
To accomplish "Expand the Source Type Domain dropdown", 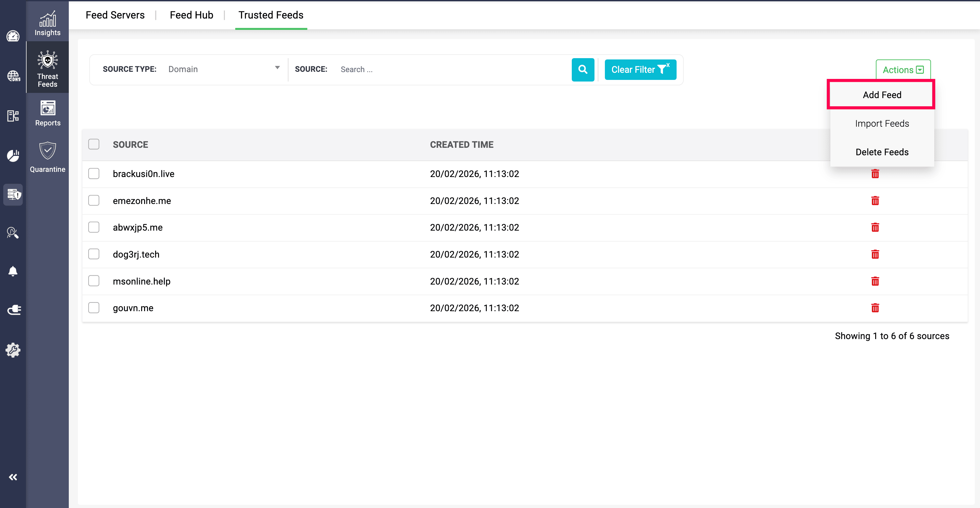I will pyautogui.click(x=224, y=69).
